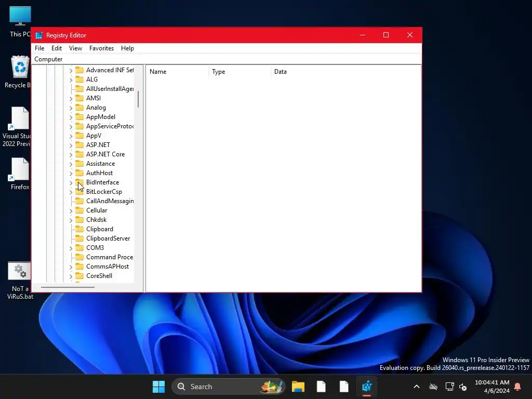The height and width of the screenshot is (399, 532).
Task: Expand the AppModel key
Action: [71, 117]
